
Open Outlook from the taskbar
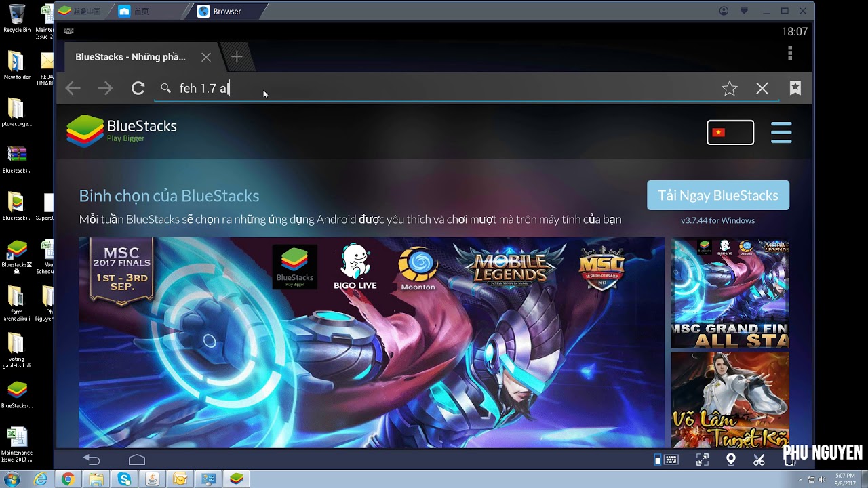pyautogui.click(x=180, y=479)
